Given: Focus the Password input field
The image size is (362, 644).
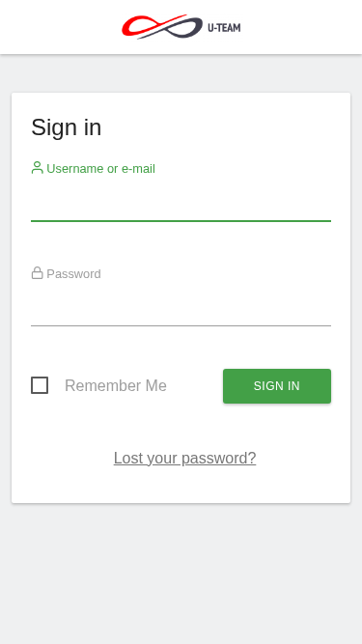Looking at the screenshot, I should 181,308.
